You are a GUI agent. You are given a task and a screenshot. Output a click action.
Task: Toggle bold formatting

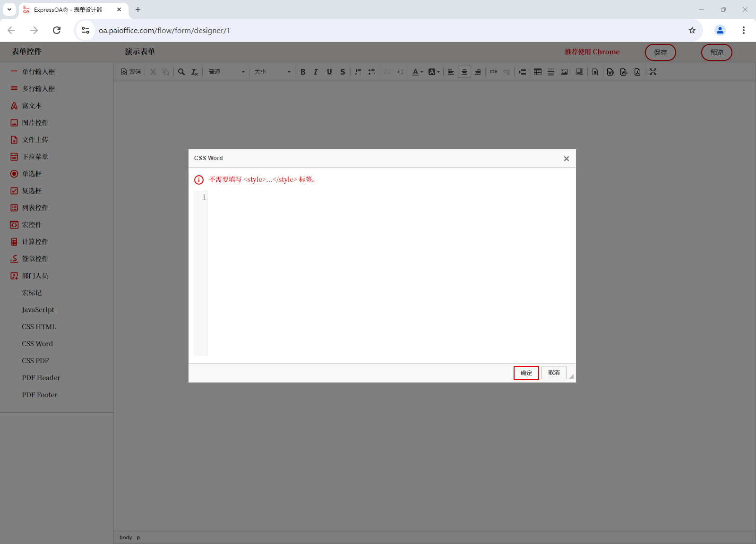(303, 72)
